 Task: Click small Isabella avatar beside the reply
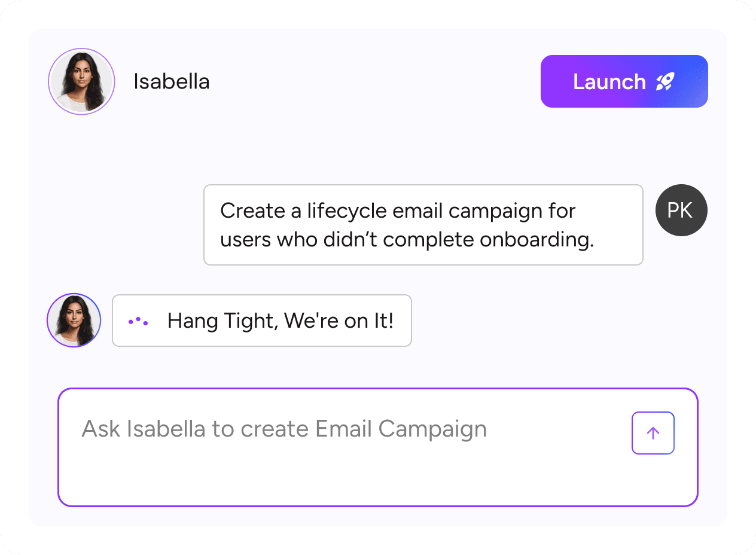point(74,320)
